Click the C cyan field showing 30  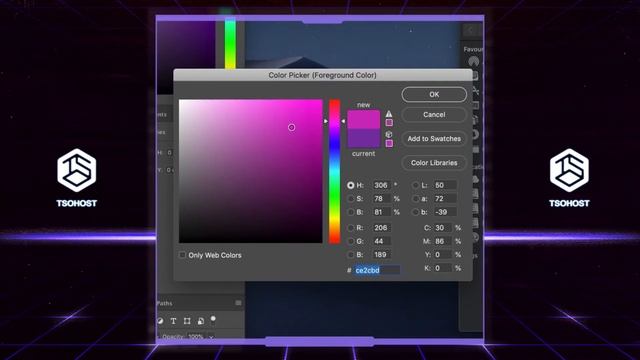tap(443, 228)
